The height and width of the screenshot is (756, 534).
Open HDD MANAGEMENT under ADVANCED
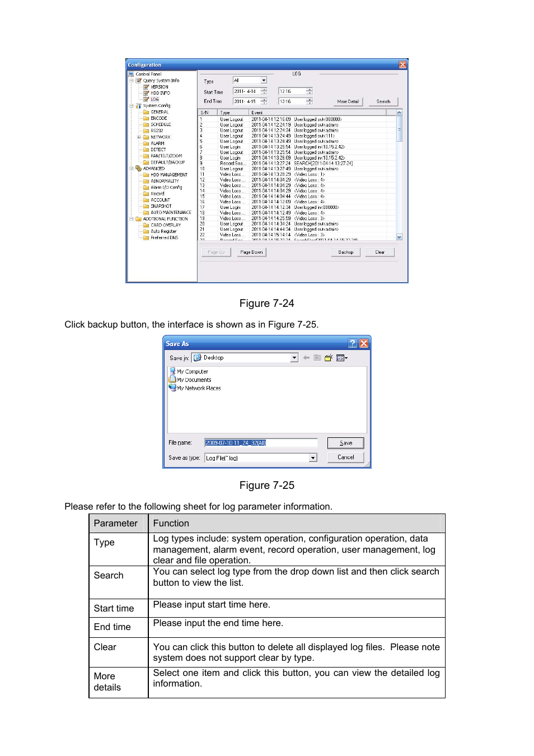(x=169, y=175)
